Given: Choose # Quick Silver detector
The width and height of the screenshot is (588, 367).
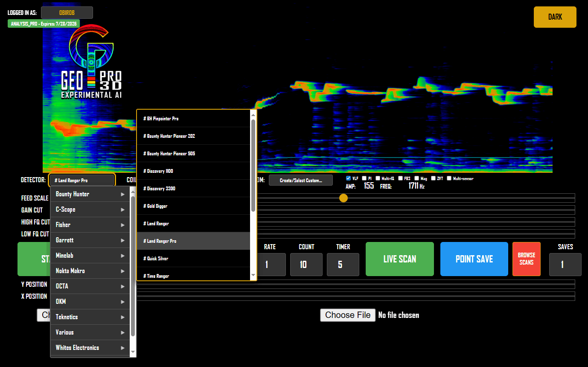Looking at the screenshot, I should (193, 259).
